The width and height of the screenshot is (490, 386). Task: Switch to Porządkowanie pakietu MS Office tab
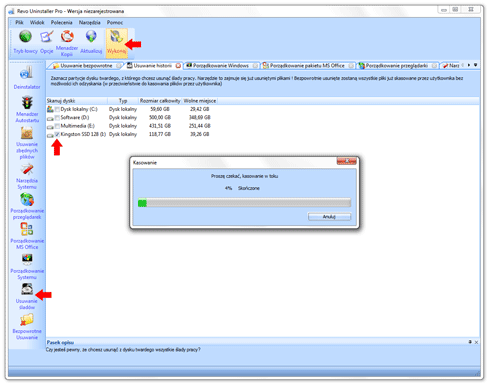[307, 66]
